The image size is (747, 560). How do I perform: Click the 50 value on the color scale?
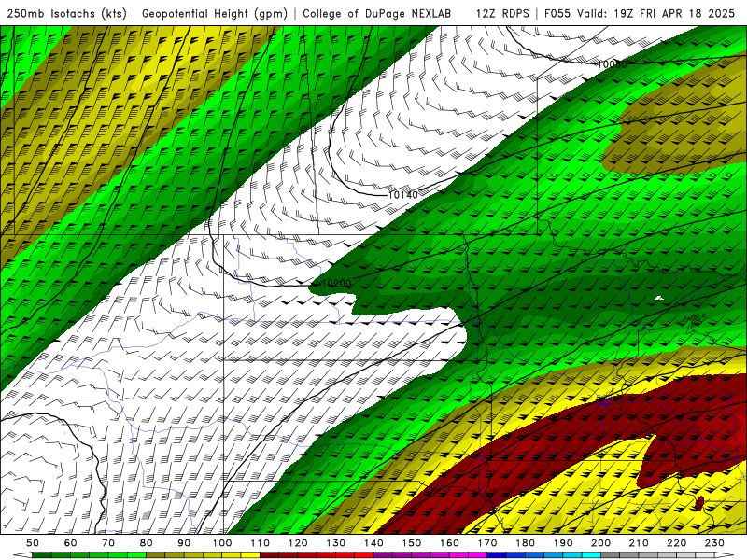[33, 543]
